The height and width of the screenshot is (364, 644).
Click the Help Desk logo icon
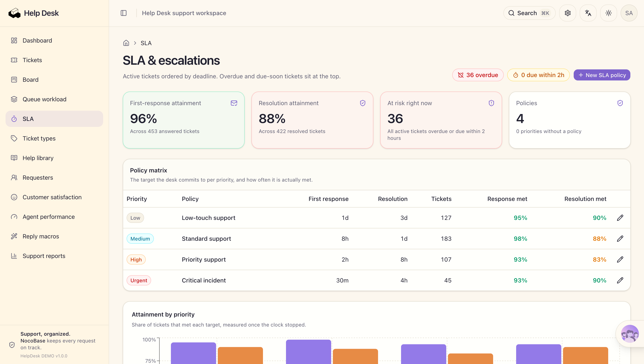click(x=14, y=13)
